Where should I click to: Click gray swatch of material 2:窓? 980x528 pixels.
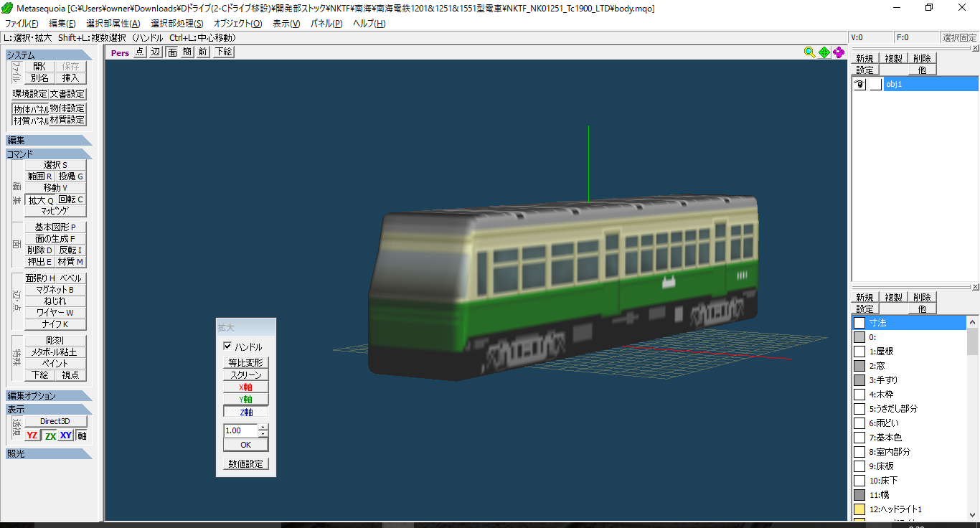859,366
